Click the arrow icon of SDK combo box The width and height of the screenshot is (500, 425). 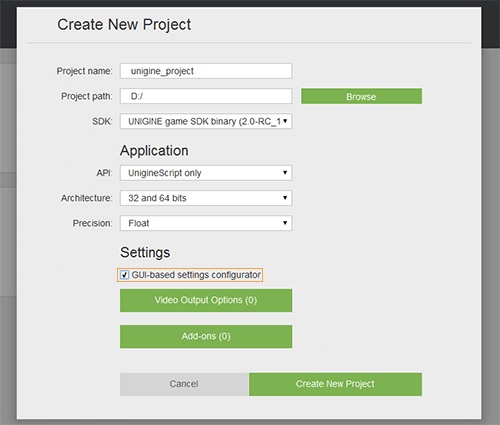285,121
